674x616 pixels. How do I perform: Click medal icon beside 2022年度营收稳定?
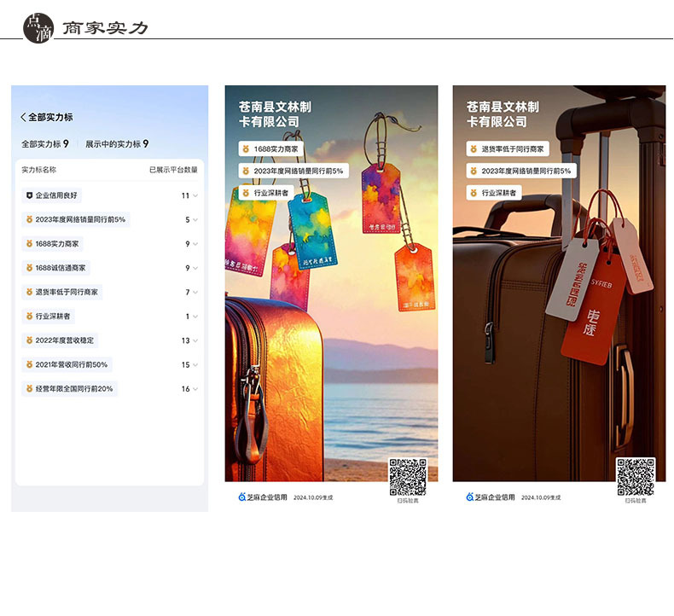coord(29,340)
